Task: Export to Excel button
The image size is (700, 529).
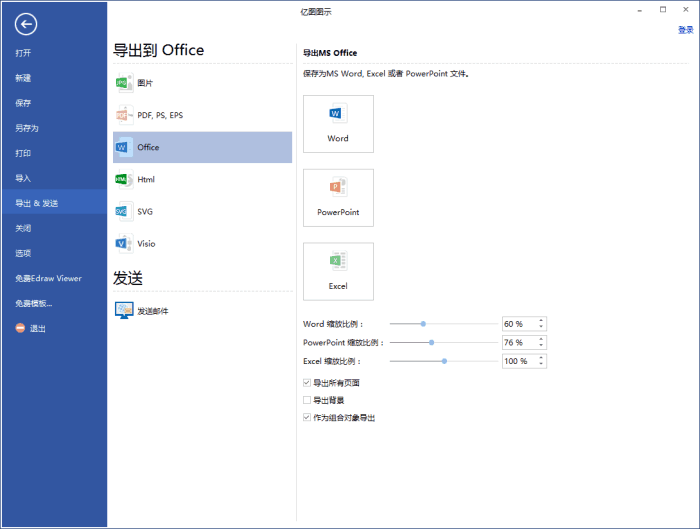Action: 338,271
